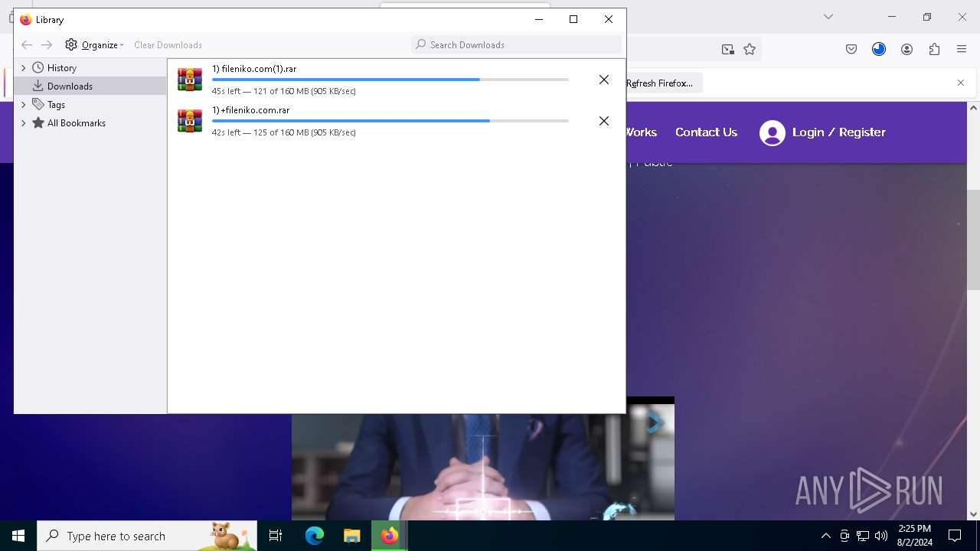
Task: Open Firefox list all tabs dropdown
Action: (828, 17)
